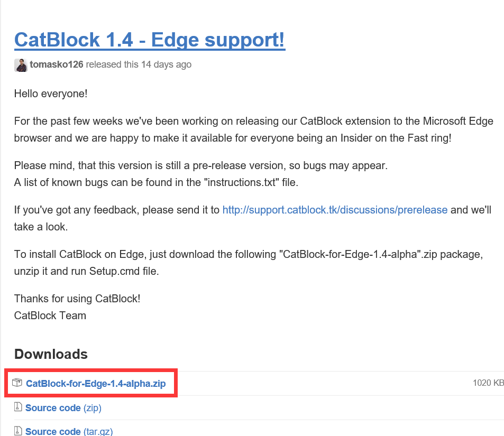Click the paragraph starting To install CatBlock on Edge
This screenshot has width=504, height=436.
[x=248, y=263]
